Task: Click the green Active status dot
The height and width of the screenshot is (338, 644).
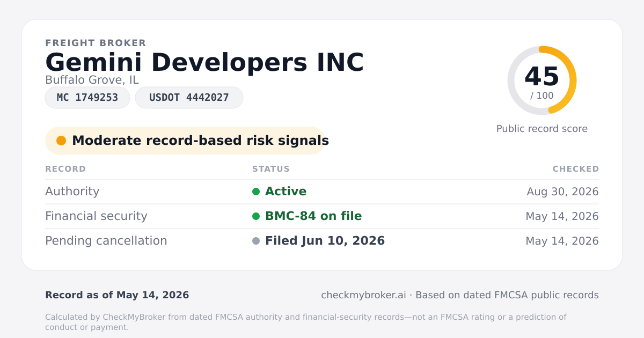Action: coord(256,192)
